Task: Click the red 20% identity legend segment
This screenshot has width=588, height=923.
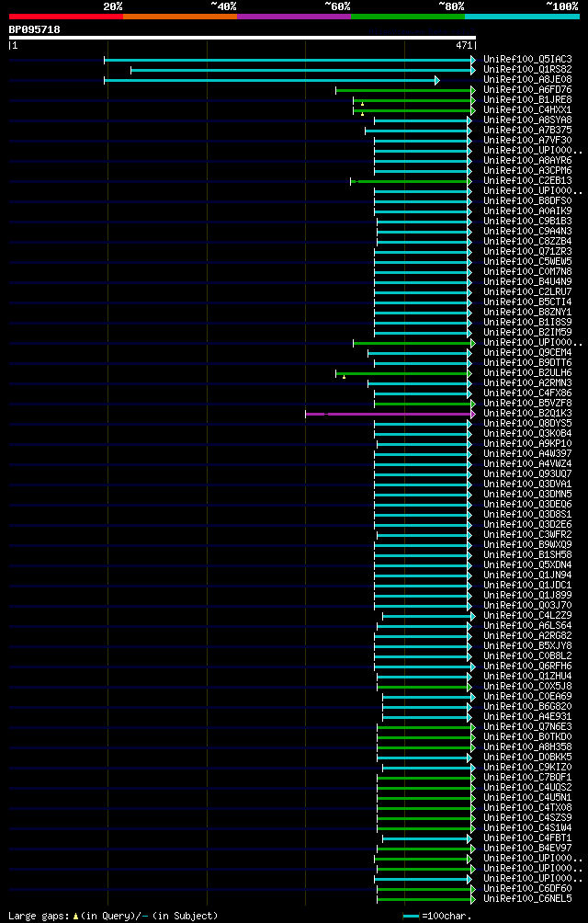Action: (x=66, y=17)
